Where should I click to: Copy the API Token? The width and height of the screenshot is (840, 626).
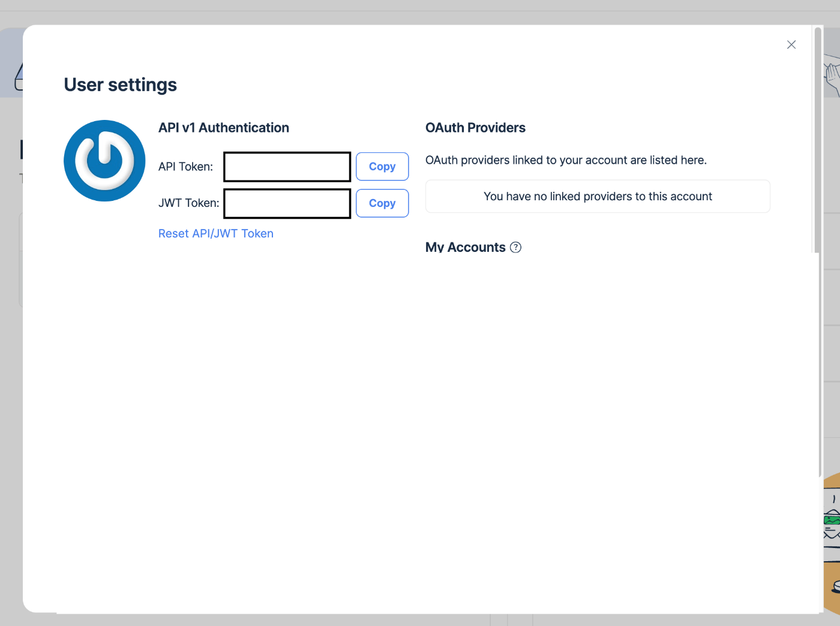[x=382, y=167]
